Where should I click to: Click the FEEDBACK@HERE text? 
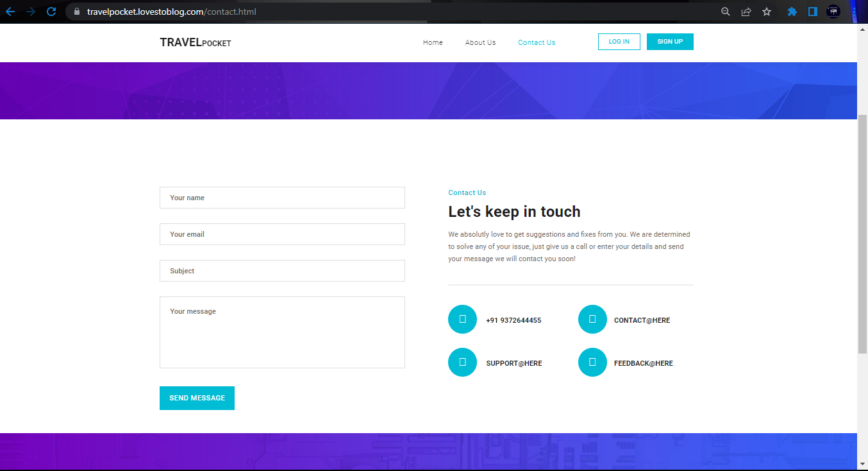644,363
